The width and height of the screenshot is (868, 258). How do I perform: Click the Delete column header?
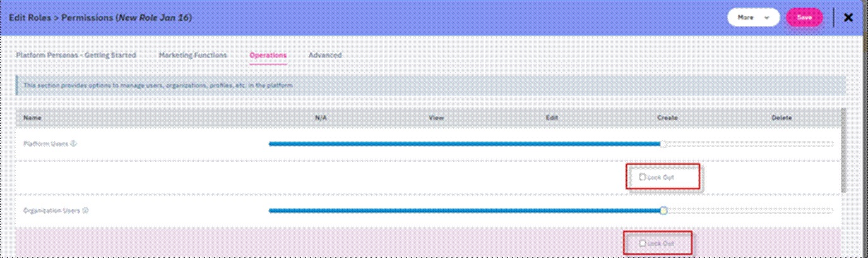click(x=782, y=118)
